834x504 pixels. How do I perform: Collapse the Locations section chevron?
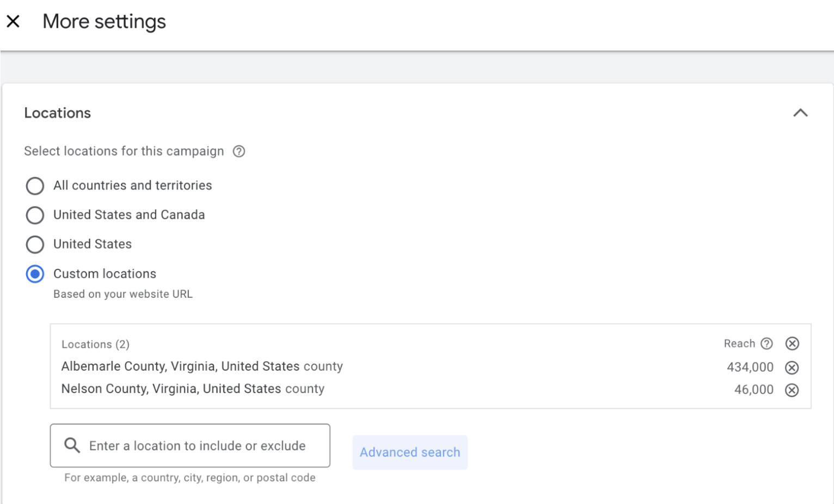pyautogui.click(x=800, y=113)
